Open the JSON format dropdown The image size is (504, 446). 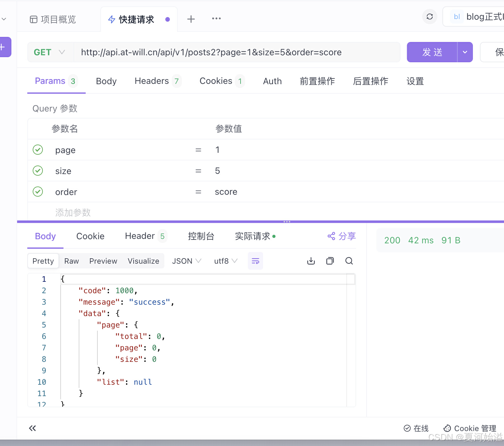click(x=187, y=261)
